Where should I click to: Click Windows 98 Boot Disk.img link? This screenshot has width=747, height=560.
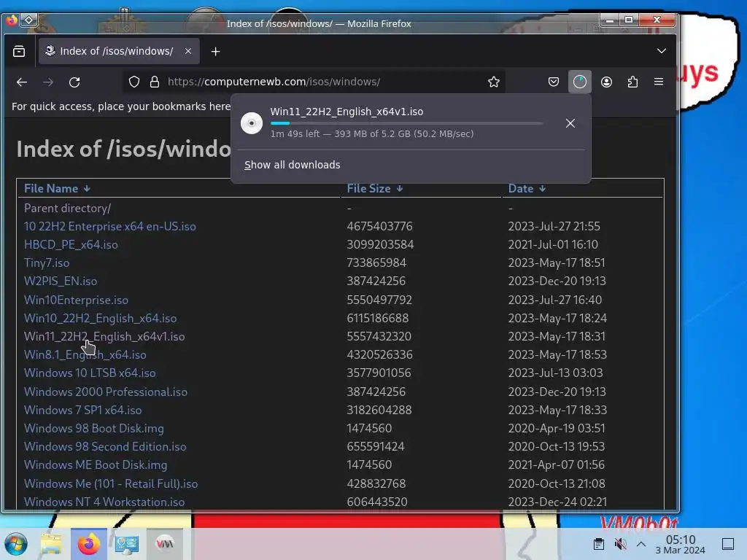pos(94,429)
